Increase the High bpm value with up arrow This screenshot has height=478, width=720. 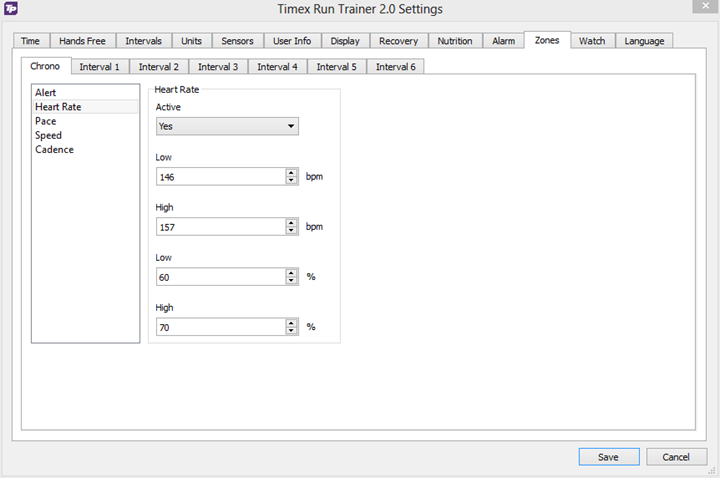click(x=292, y=223)
